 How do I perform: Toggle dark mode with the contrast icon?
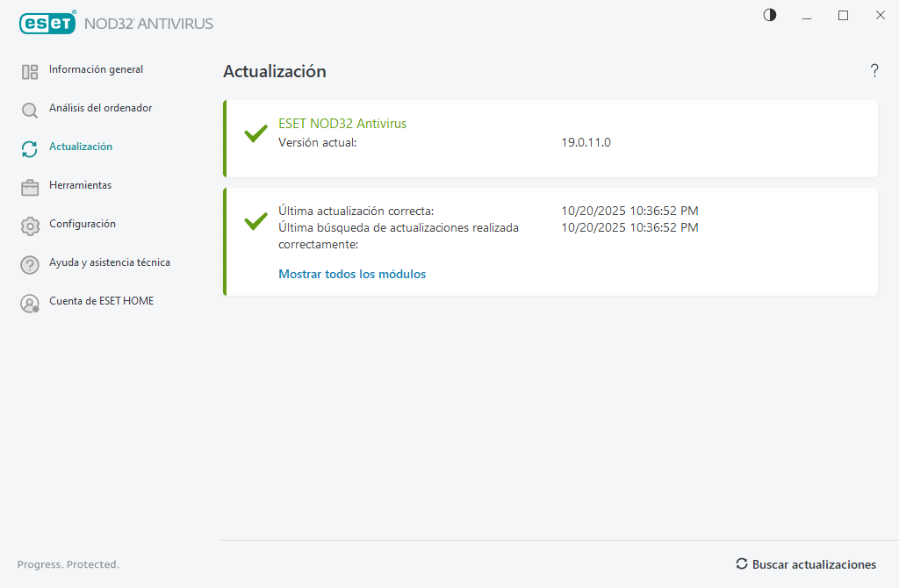(x=769, y=15)
